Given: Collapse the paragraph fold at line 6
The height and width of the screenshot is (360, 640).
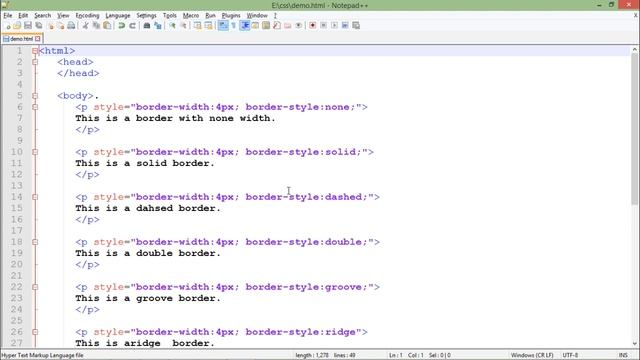Looking at the screenshot, I should click(x=35, y=107).
